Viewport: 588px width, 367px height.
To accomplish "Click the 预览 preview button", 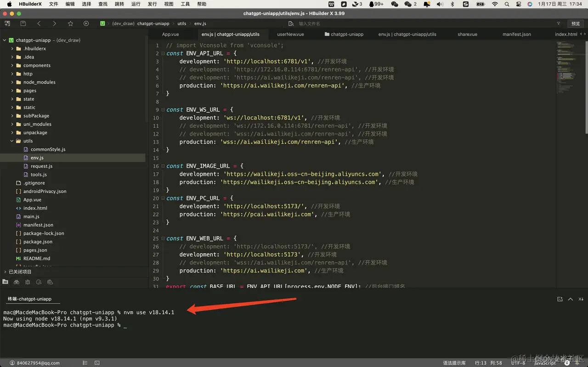I will coord(575,23).
